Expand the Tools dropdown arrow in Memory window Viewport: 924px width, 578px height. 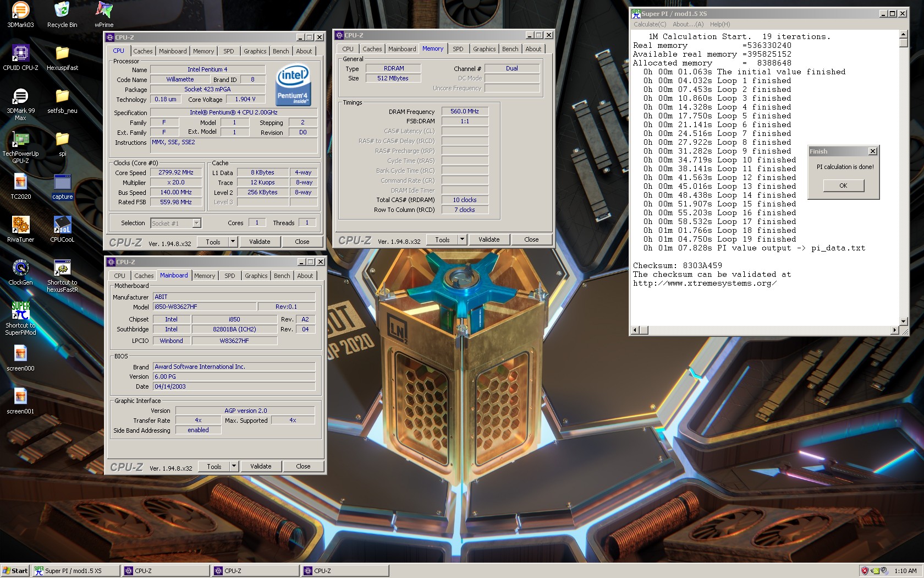click(462, 239)
